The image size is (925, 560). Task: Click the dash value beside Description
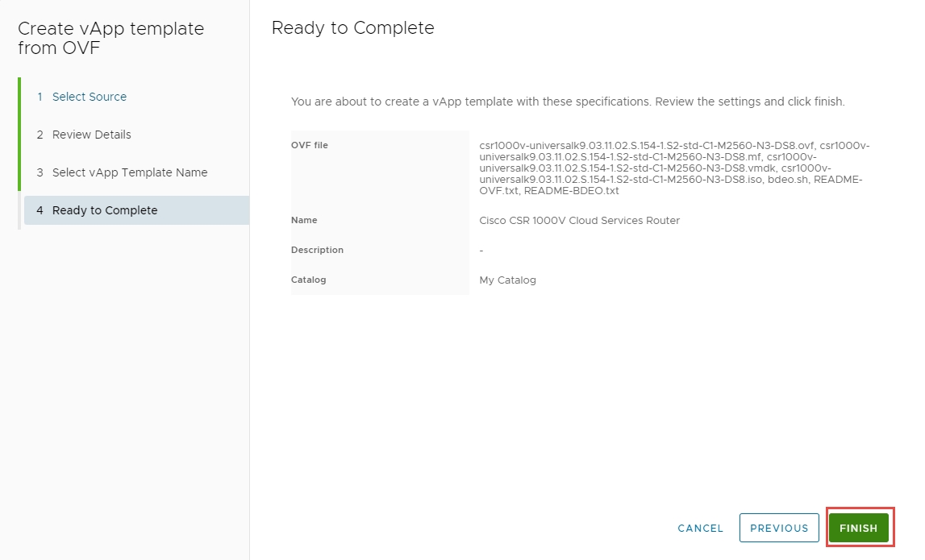(x=481, y=250)
